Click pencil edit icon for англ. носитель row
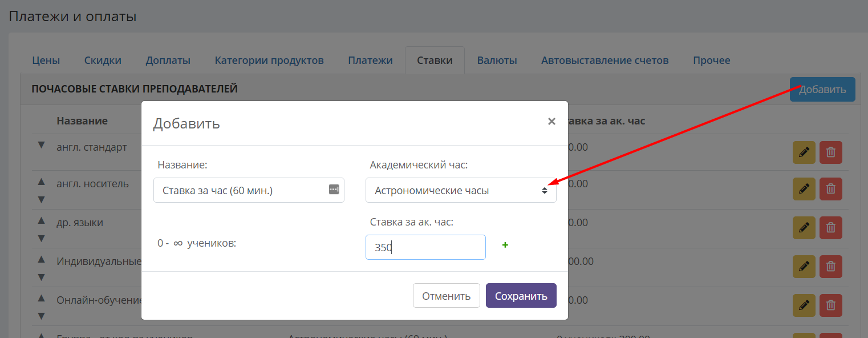 tap(804, 188)
